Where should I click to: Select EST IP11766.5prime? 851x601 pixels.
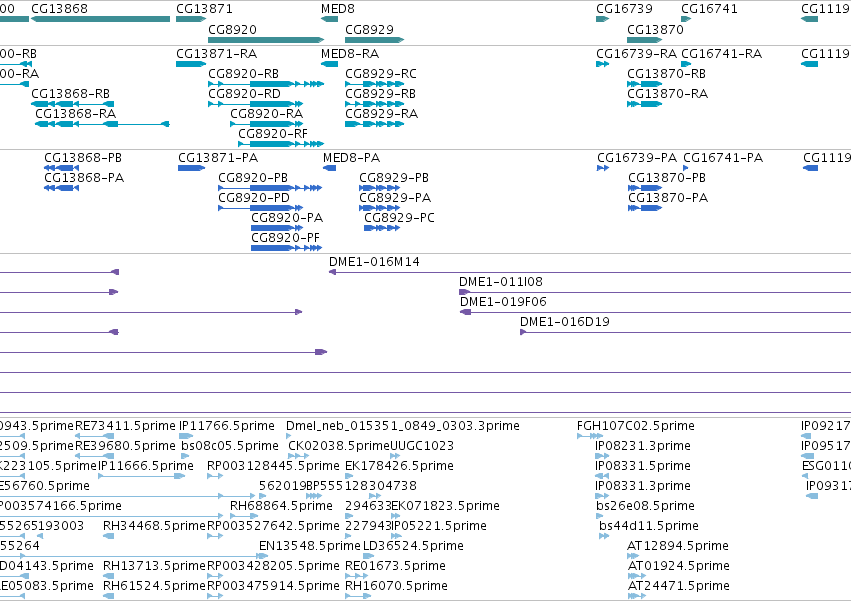[186, 436]
